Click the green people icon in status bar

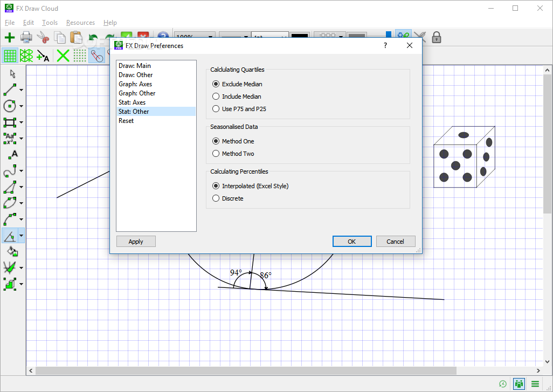(519, 384)
